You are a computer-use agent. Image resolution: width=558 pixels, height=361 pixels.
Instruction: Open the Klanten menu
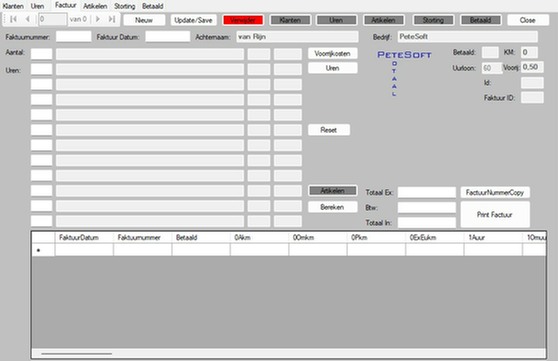13,6
